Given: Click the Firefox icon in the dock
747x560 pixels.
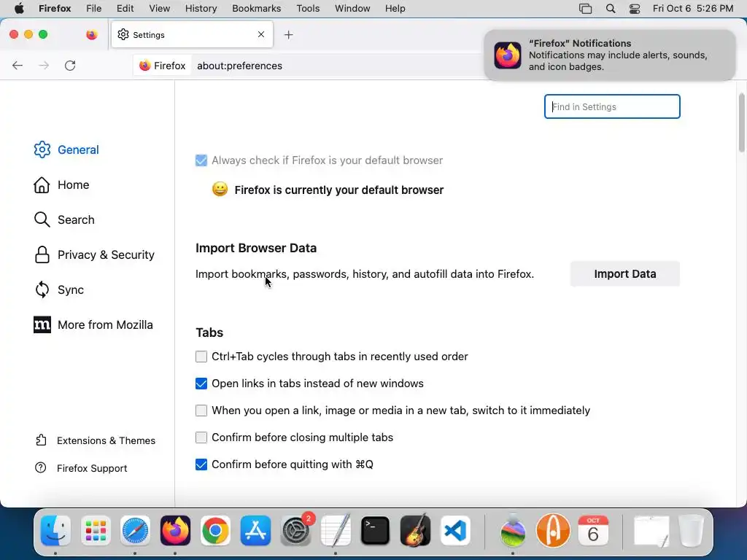Looking at the screenshot, I should [175, 531].
